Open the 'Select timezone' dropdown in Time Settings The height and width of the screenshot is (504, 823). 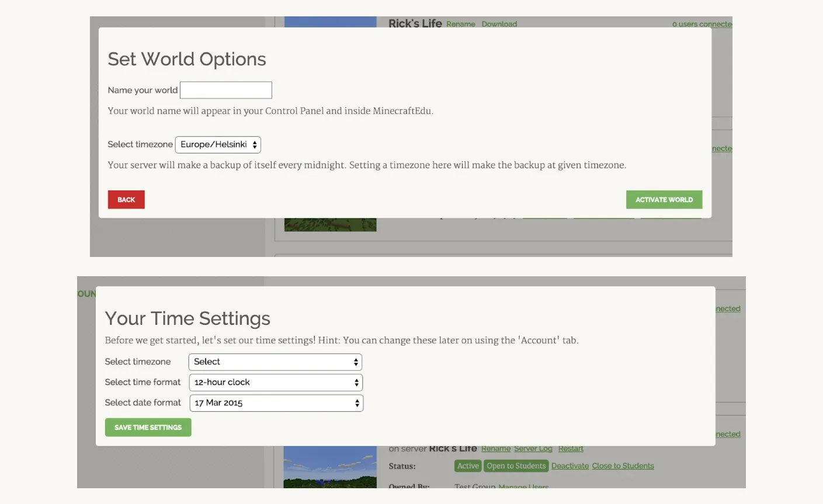point(275,362)
